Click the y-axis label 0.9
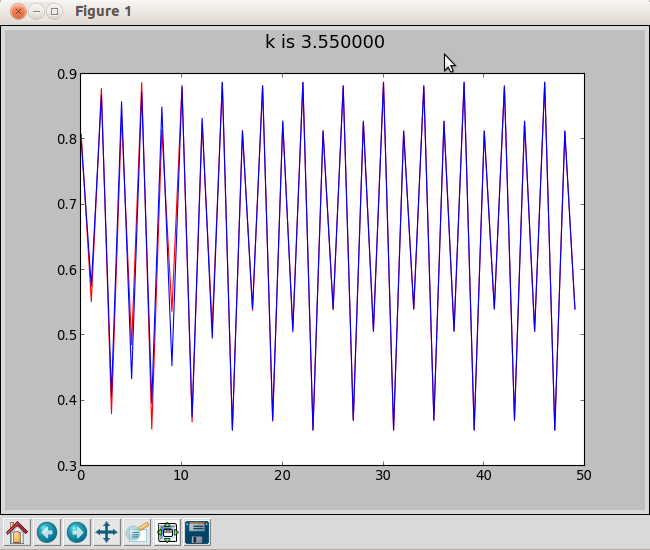This screenshot has height=550, width=650. (67, 74)
